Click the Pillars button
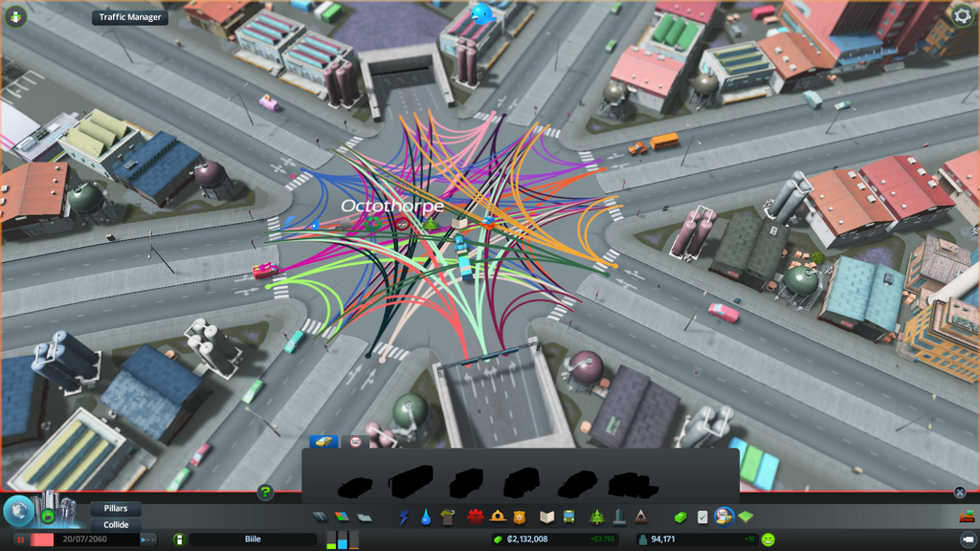The height and width of the screenshot is (551, 980). pos(116,508)
